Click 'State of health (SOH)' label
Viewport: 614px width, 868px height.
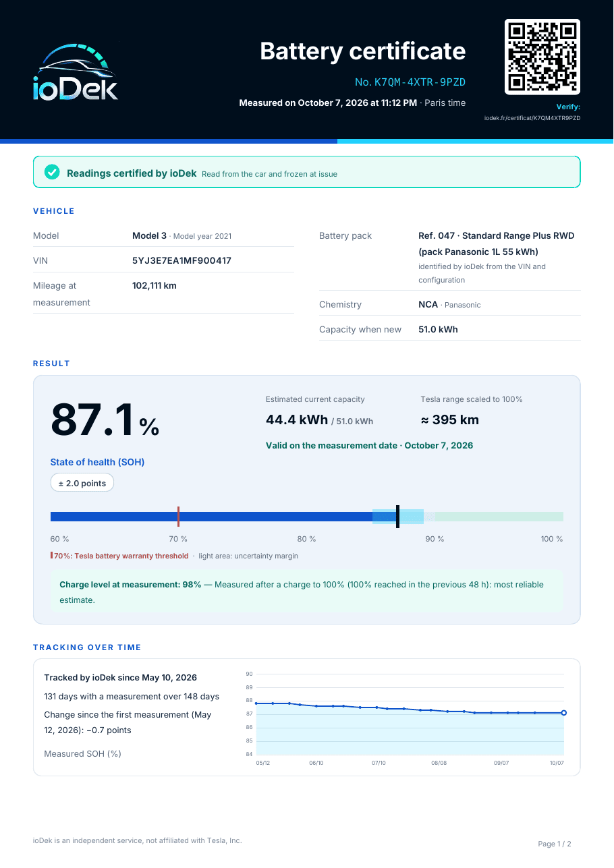click(x=97, y=463)
